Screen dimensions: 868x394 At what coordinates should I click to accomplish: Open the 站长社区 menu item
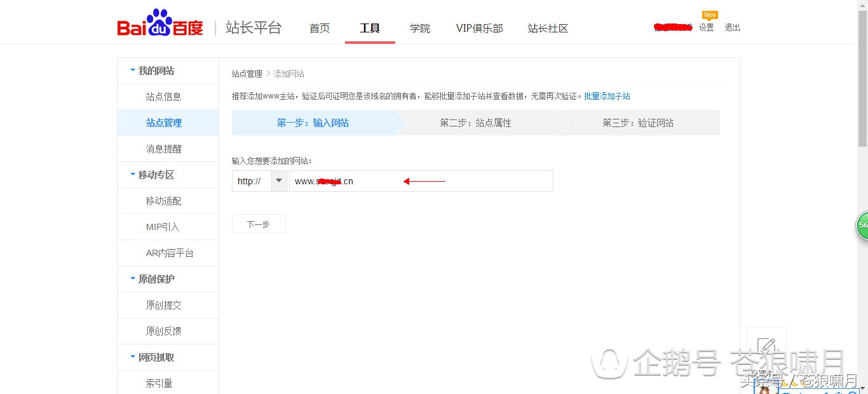tap(547, 28)
